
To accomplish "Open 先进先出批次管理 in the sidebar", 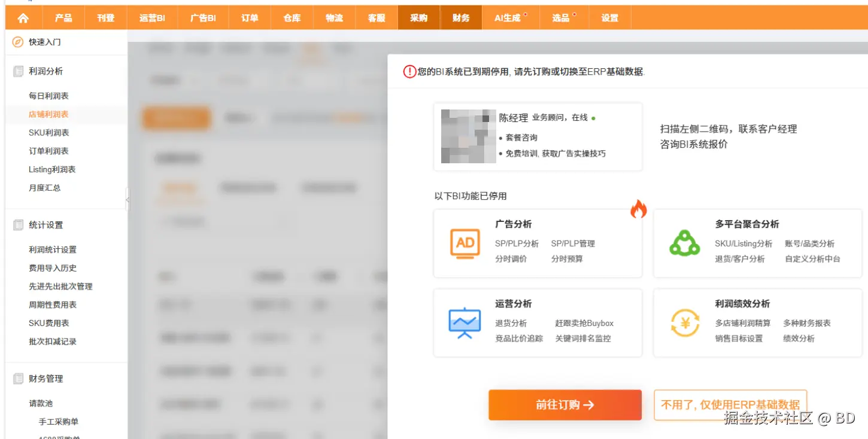I will tap(60, 286).
